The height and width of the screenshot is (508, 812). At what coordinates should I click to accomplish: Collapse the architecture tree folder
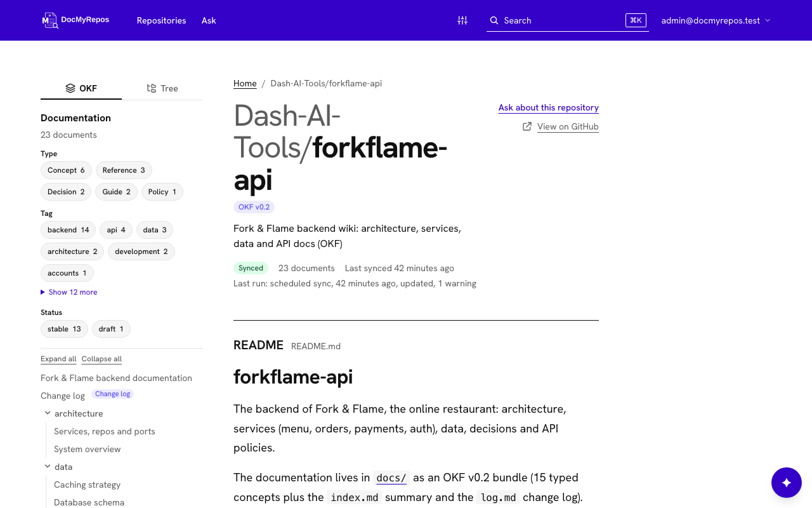coord(48,413)
